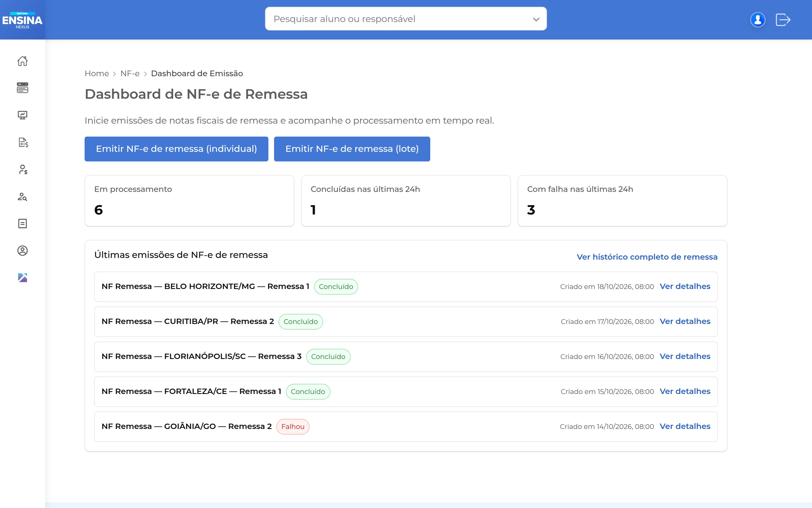This screenshot has height=508, width=812.
Task: Click Criado em 18/10/2026, 08:00 text
Action: point(607,286)
